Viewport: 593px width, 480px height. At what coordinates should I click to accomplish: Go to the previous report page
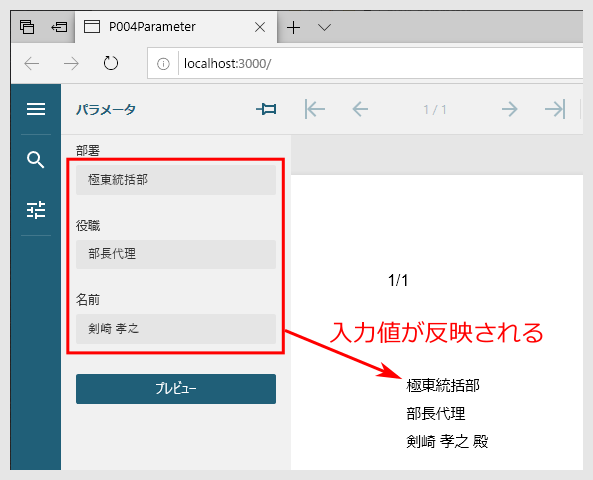[360, 109]
